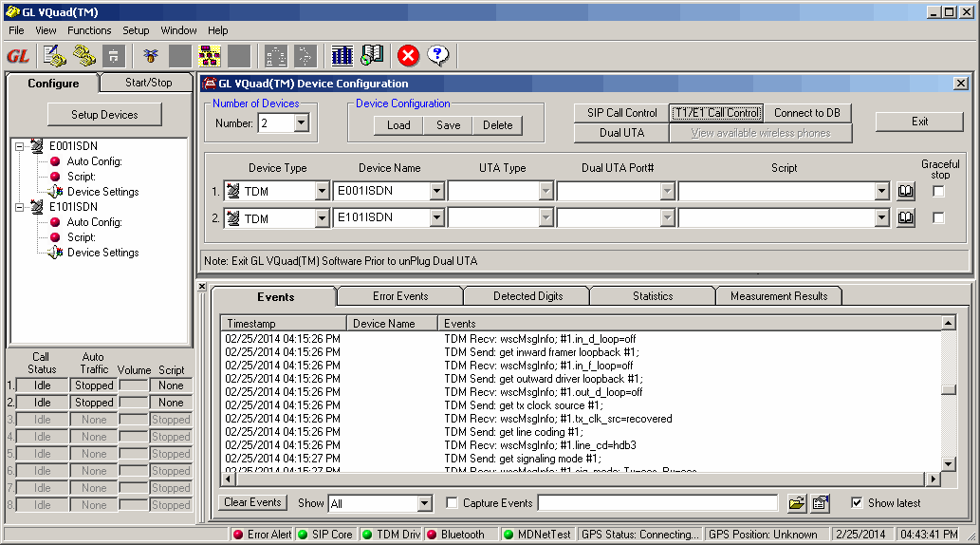Click Volume control for line 1

point(134,385)
